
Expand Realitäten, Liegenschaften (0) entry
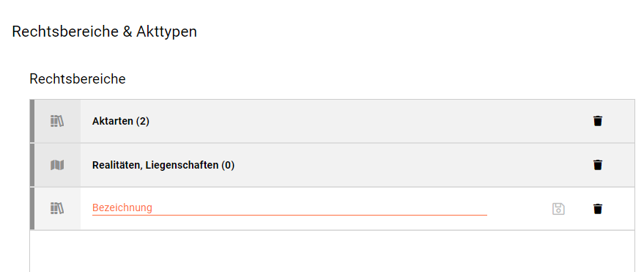pos(163,165)
